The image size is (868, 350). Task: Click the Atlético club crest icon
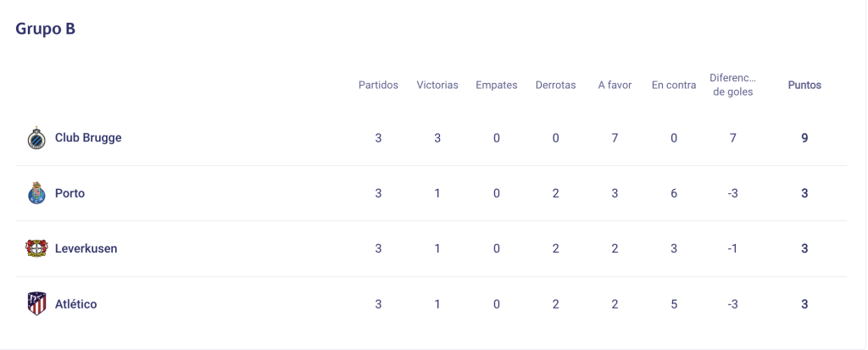(37, 304)
